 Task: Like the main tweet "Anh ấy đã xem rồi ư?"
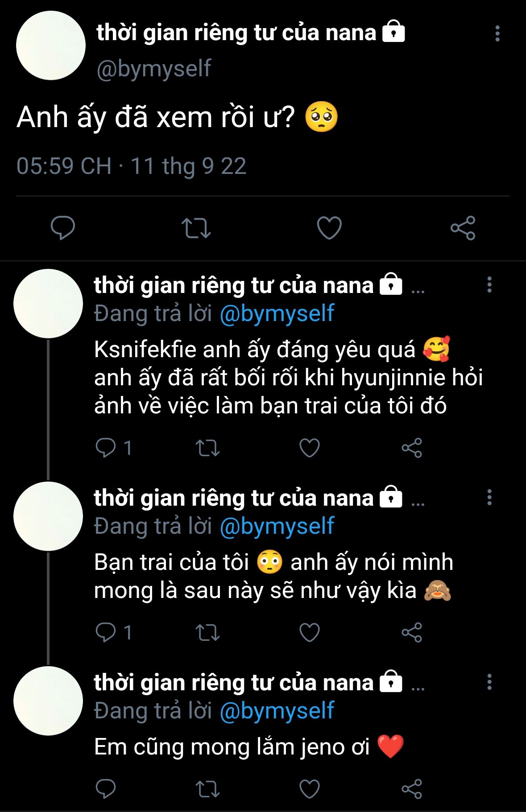click(x=329, y=227)
